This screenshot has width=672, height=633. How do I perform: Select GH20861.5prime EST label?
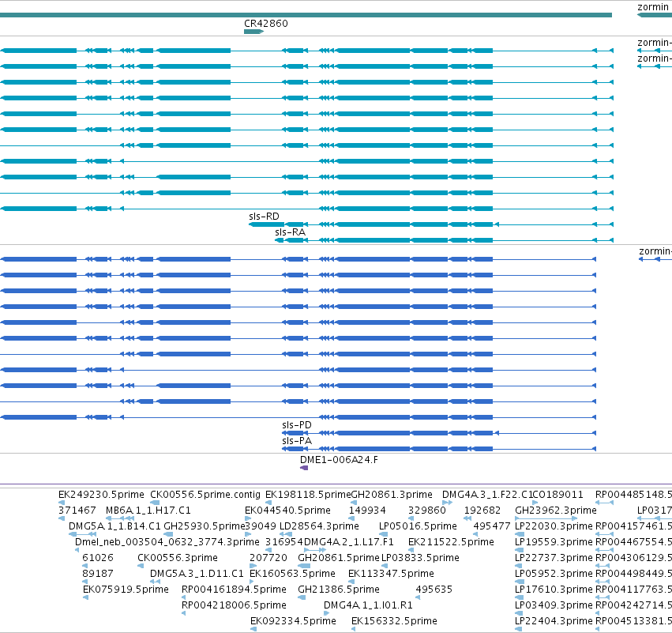(x=339, y=558)
